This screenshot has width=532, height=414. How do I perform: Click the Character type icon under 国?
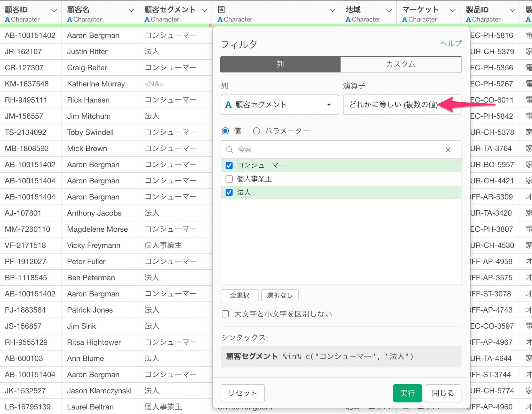(220, 19)
